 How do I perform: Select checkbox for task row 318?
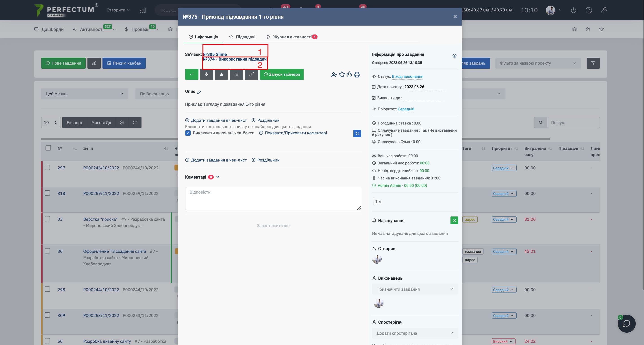tap(47, 193)
